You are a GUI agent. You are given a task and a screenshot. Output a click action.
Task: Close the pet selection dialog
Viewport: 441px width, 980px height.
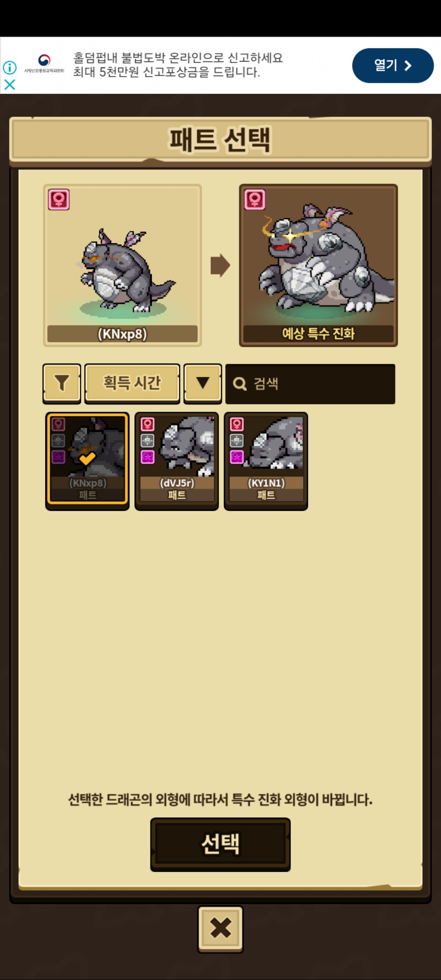pos(220,928)
